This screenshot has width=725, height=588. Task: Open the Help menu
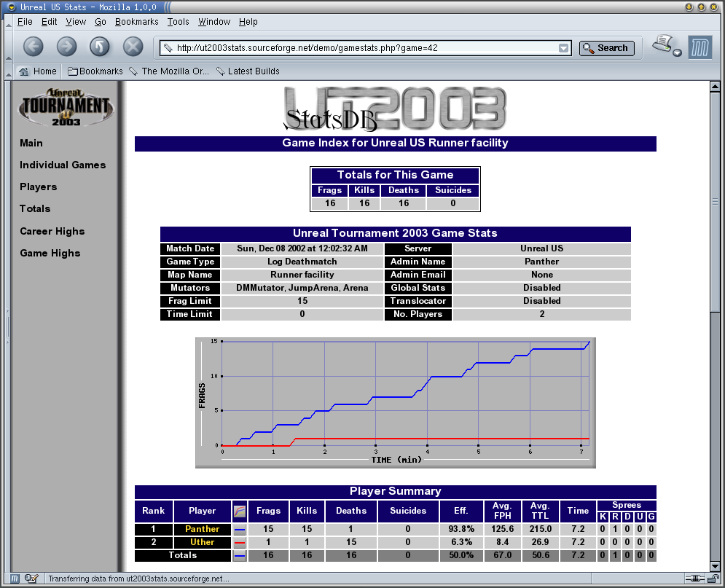tap(248, 22)
